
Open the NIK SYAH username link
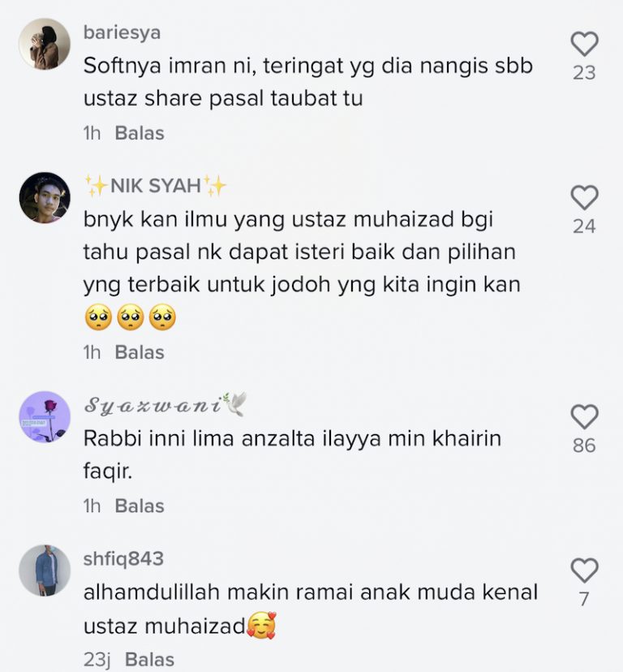(x=156, y=186)
